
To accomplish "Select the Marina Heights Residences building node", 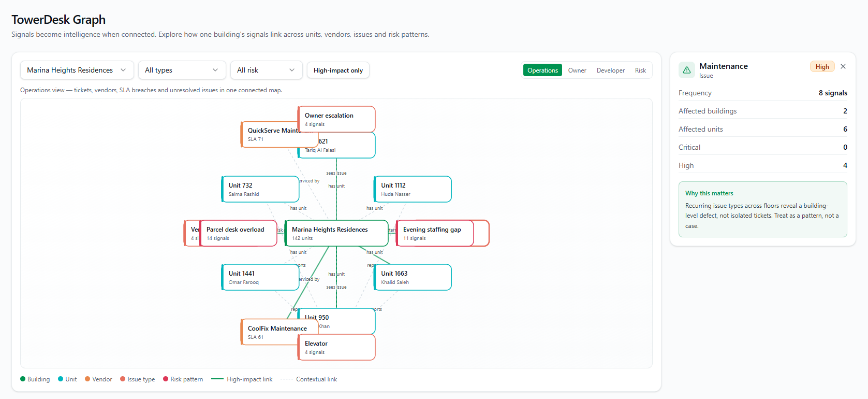I will [336, 233].
